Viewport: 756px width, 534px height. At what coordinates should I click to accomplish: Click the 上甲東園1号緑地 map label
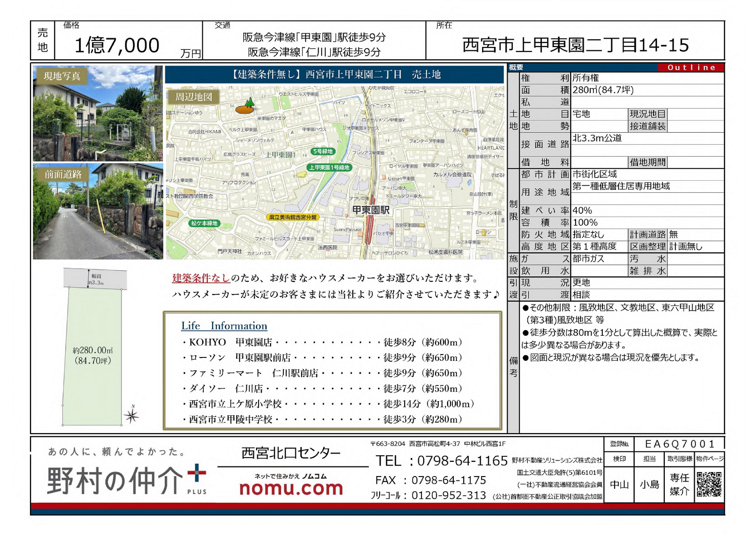click(329, 168)
